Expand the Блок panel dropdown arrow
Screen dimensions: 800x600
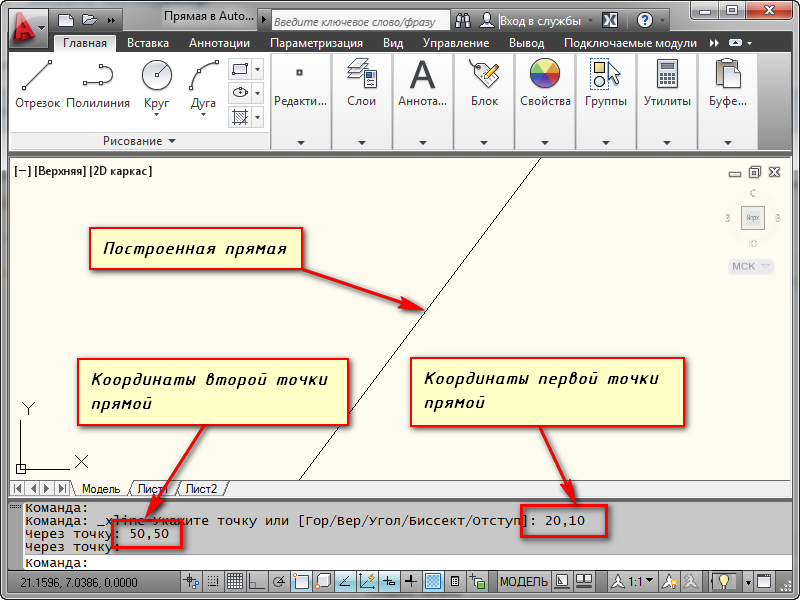click(484, 143)
